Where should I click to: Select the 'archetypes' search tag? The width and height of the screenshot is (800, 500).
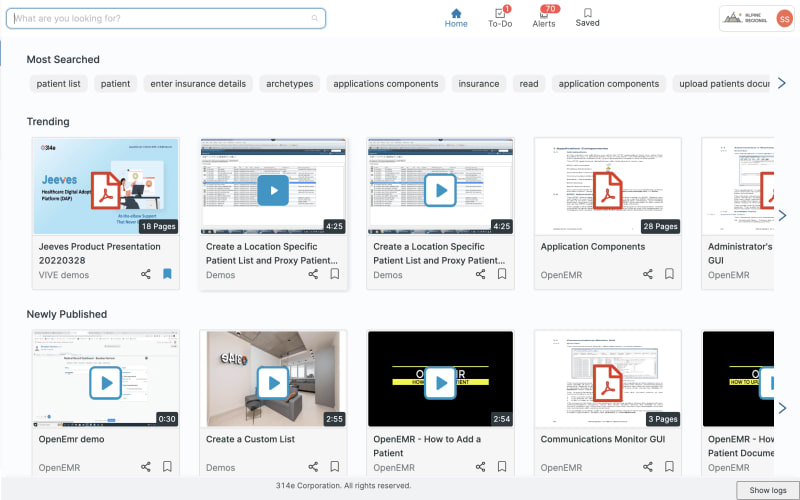click(289, 84)
